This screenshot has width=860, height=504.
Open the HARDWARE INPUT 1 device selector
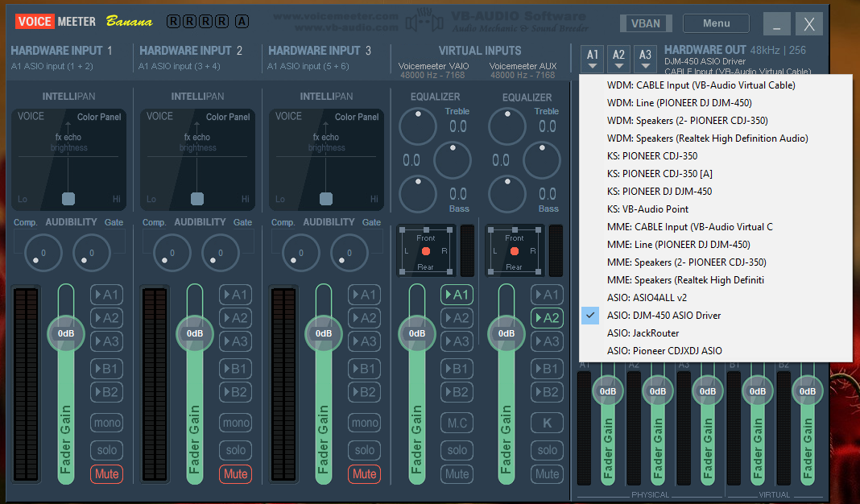[x=61, y=51]
